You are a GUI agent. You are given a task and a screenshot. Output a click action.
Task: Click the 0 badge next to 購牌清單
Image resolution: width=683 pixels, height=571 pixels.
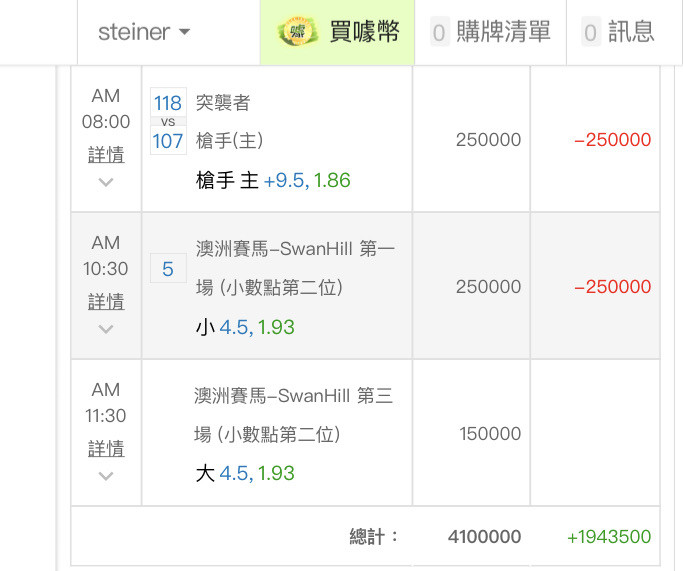pyautogui.click(x=439, y=33)
